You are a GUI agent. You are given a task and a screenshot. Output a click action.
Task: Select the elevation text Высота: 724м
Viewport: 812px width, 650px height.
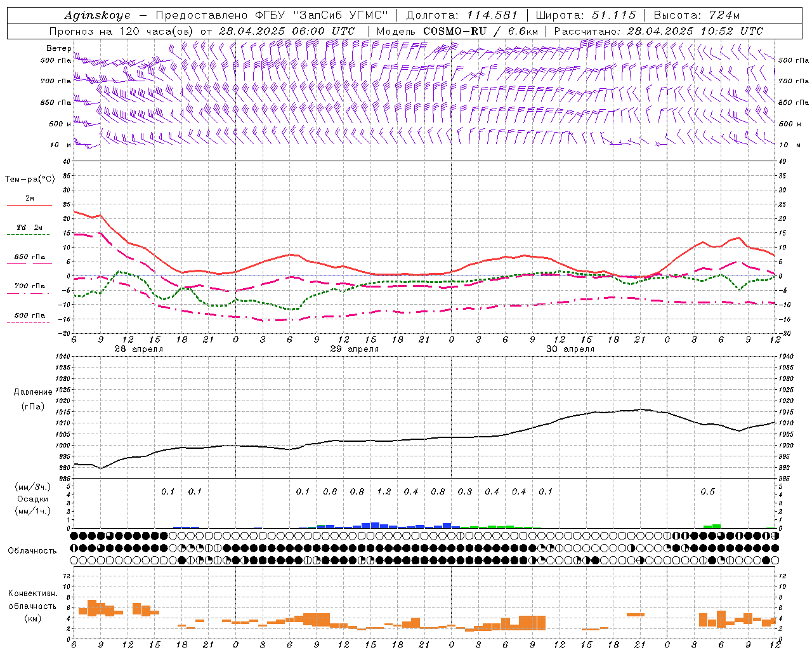697,15
